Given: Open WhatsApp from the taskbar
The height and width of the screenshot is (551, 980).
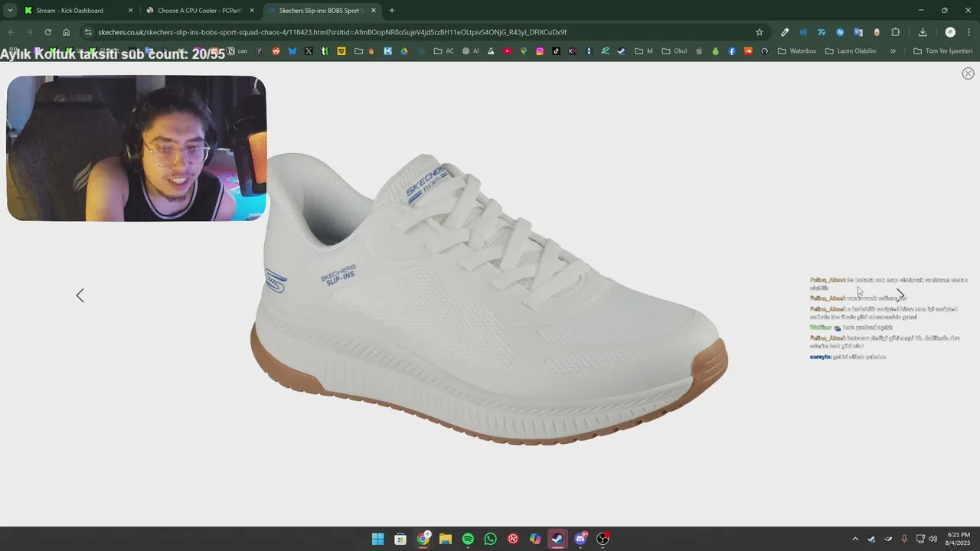Looking at the screenshot, I should [491, 539].
